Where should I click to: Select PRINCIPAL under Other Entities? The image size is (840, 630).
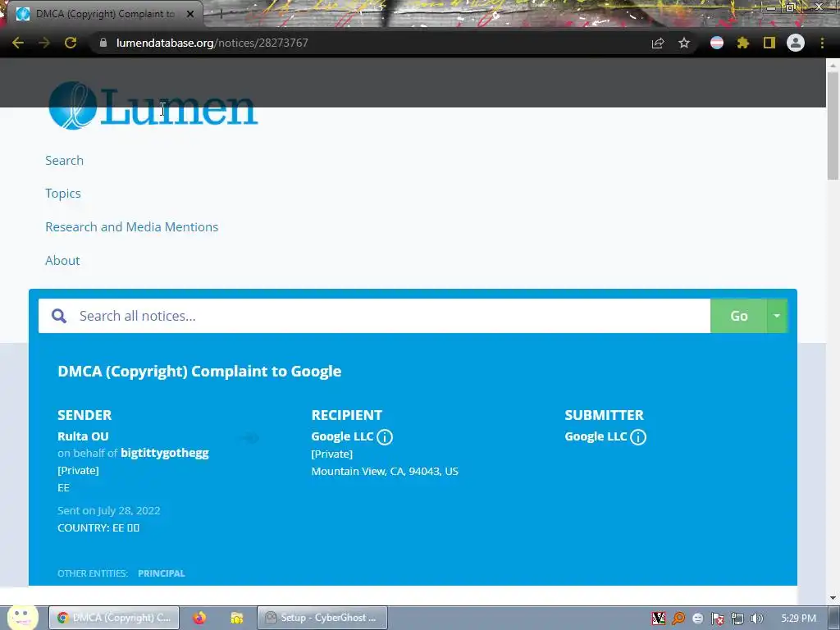162,573
